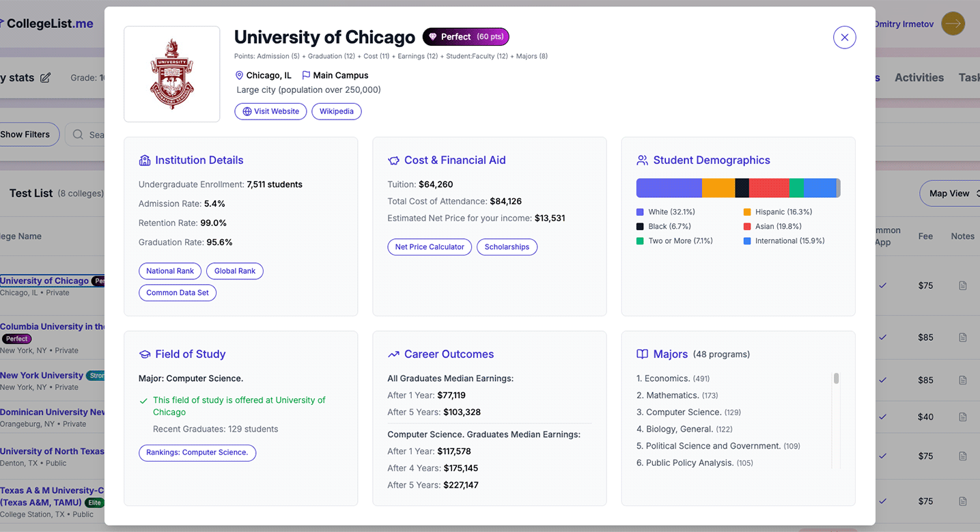Open Rankings: Computer Science link
This screenshot has width=980, height=532.
click(x=197, y=453)
